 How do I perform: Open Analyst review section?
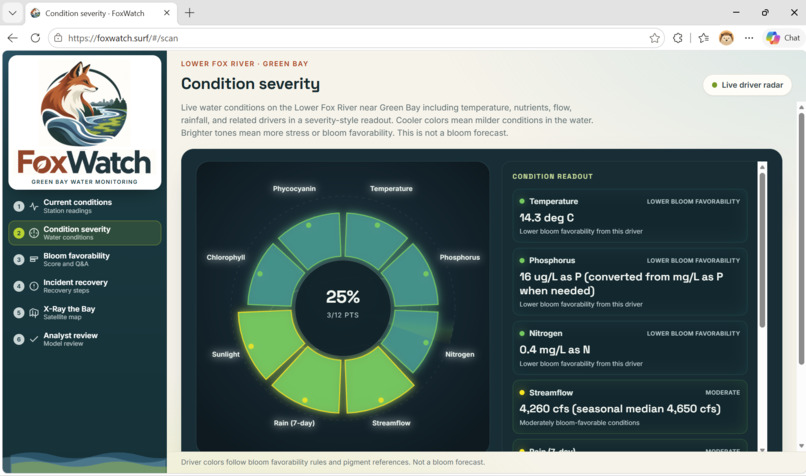(85, 339)
